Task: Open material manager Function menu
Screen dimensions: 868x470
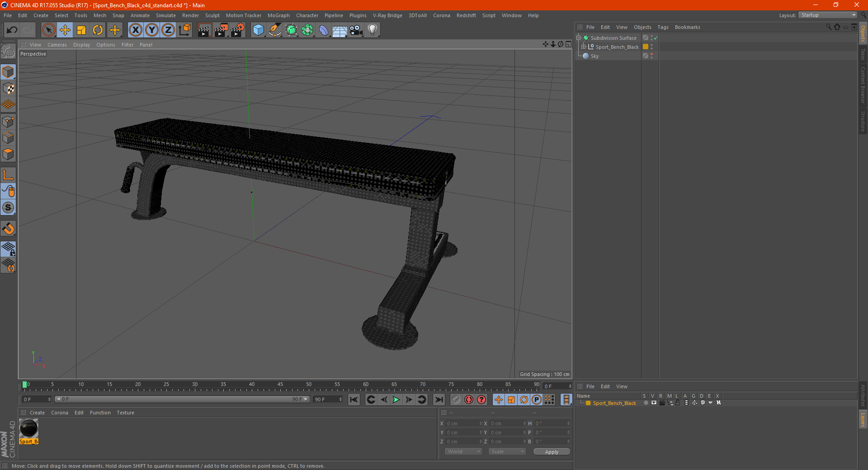Action: point(100,413)
